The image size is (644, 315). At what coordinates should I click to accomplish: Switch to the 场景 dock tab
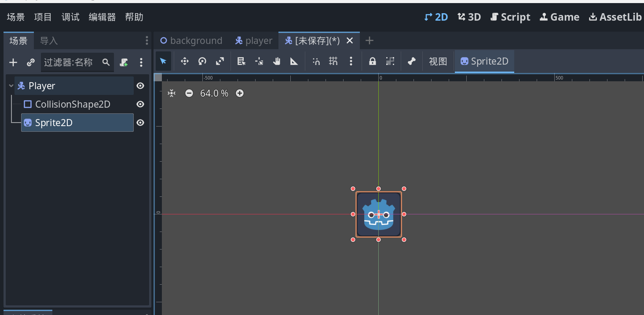pyautogui.click(x=18, y=41)
